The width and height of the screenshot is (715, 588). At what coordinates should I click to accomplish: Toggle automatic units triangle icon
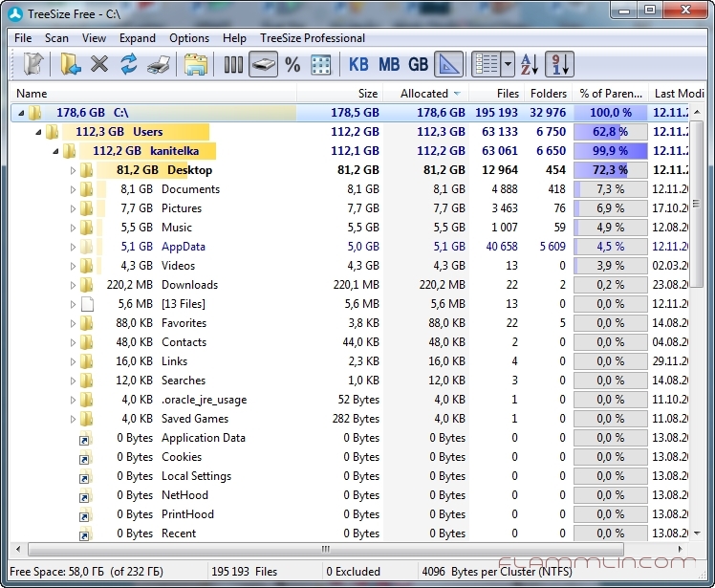(x=449, y=64)
